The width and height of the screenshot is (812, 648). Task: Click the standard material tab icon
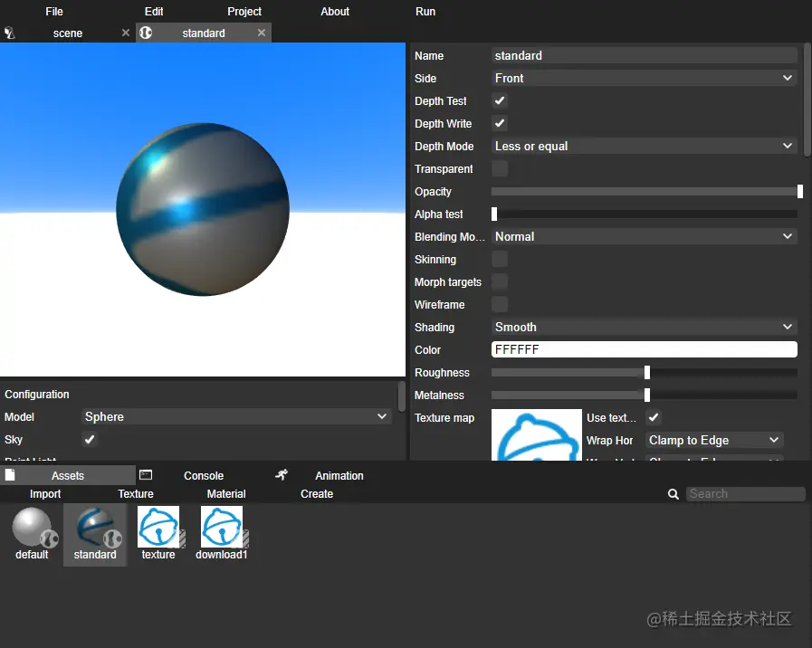pos(146,33)
